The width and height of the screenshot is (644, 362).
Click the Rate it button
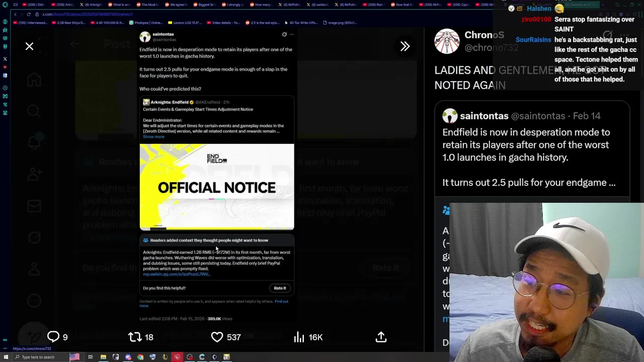point(280,288)
